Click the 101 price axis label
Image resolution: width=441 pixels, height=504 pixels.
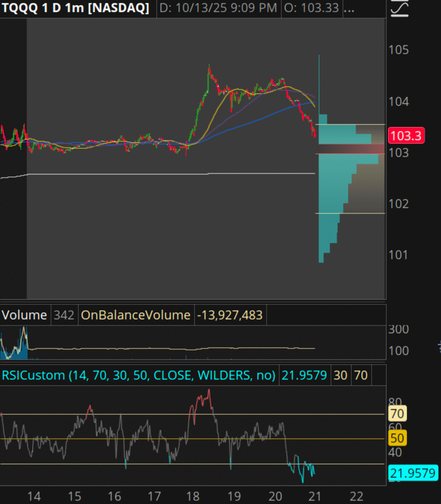coord(398,255)
